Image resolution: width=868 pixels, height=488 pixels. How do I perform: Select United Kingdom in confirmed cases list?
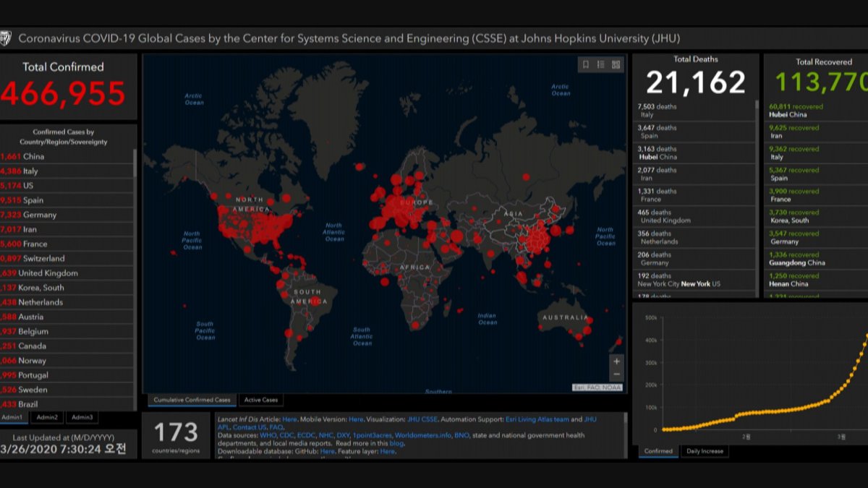pos(67,273)
